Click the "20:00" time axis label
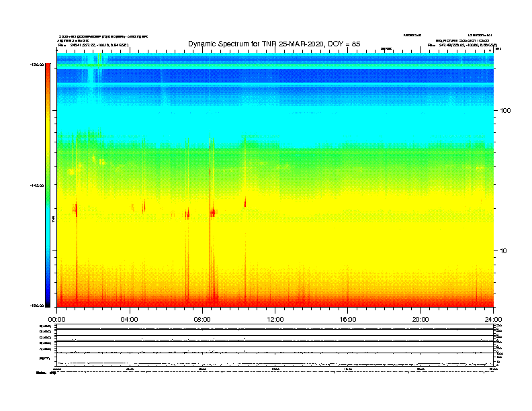This screenshot has width=532, height=411. point(420,319)
